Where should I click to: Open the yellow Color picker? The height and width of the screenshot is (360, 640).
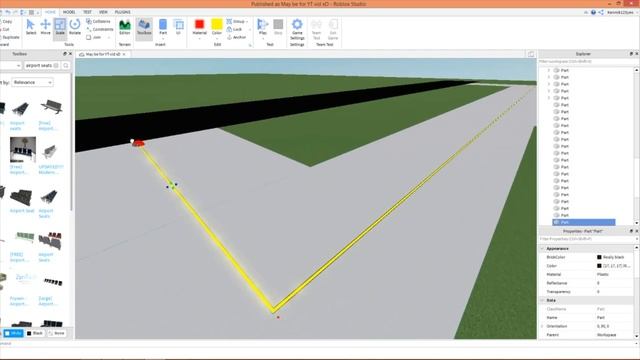point(217,26)
